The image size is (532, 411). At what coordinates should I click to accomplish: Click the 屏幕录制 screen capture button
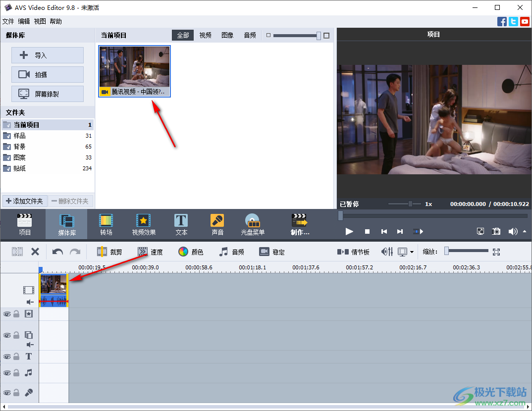point(48,94)
